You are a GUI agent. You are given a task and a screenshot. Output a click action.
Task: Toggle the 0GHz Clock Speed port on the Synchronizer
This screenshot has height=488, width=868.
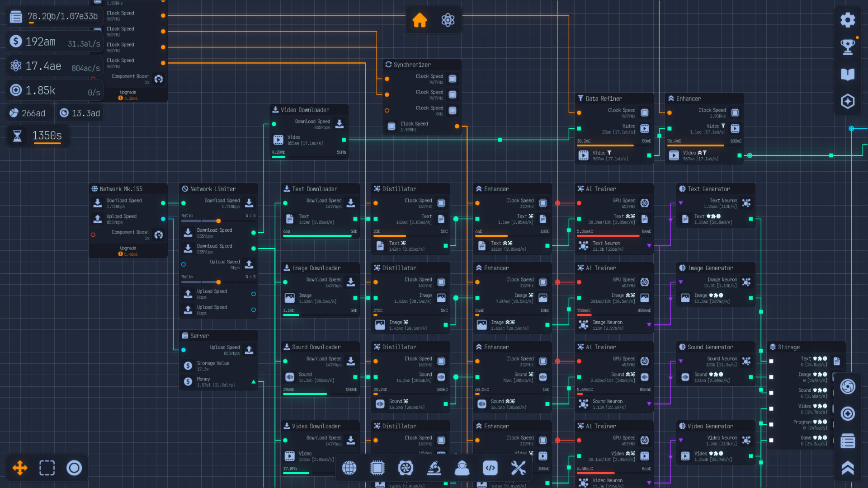[387, 110]
